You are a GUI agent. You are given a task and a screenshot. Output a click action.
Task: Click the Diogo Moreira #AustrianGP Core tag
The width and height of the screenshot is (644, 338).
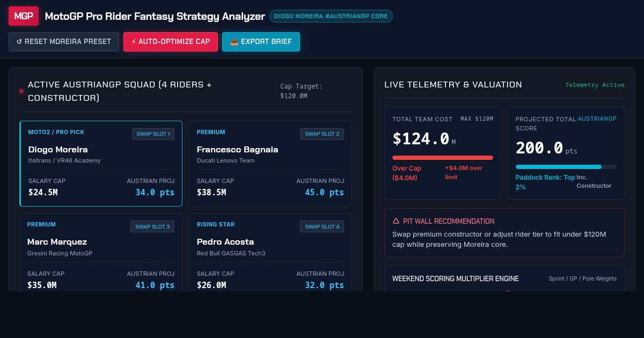(331, 16)
